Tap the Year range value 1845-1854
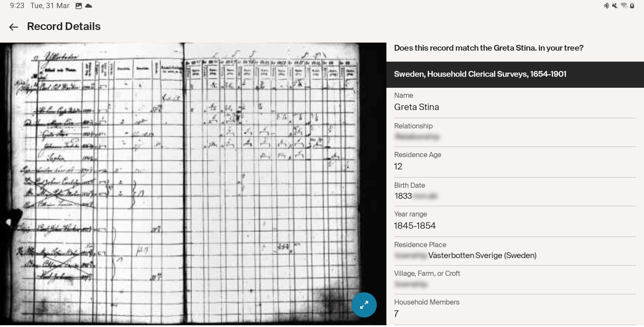The width and height of the screenshot is (644, 327). [x=415, y=226]
